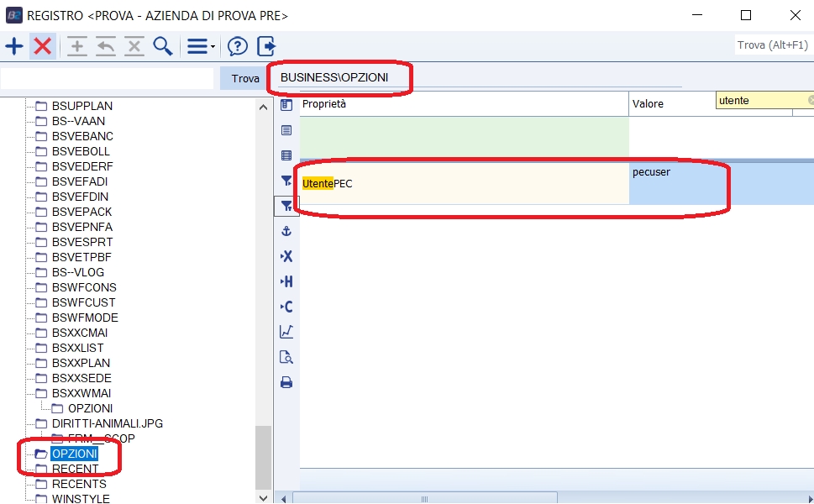This screenshot has width=814, height=504.
Task: Select BSXXLIST folder in tree
Action: pyautogui.click(x=78, y=348)
